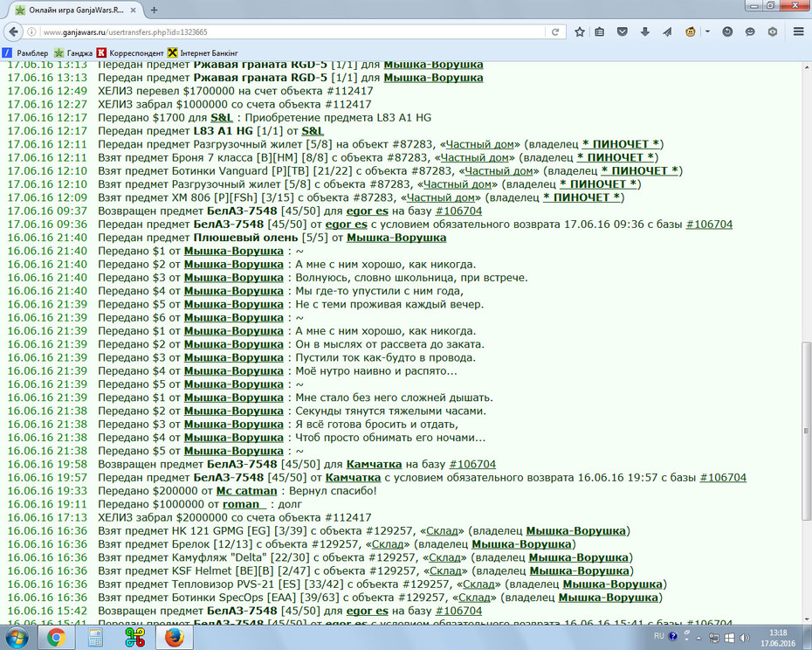812x650 pixels.
Task: Open roman_ user link
Action: (x=244, y=504)
